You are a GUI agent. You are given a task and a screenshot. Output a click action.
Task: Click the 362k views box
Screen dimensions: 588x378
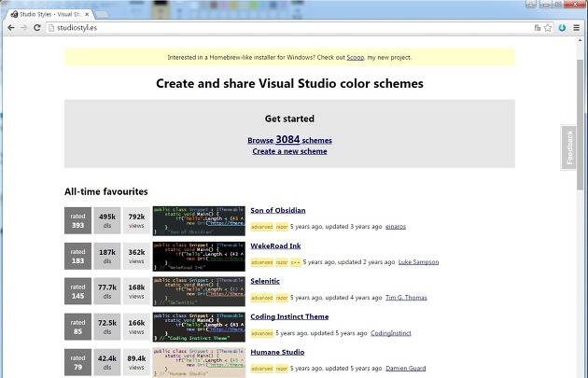point(136,256)
